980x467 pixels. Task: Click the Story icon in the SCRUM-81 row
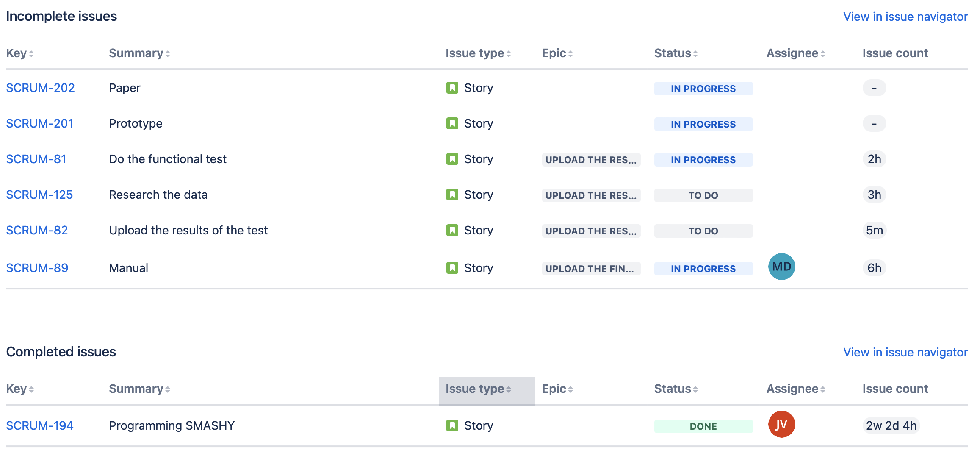point(452,159)
